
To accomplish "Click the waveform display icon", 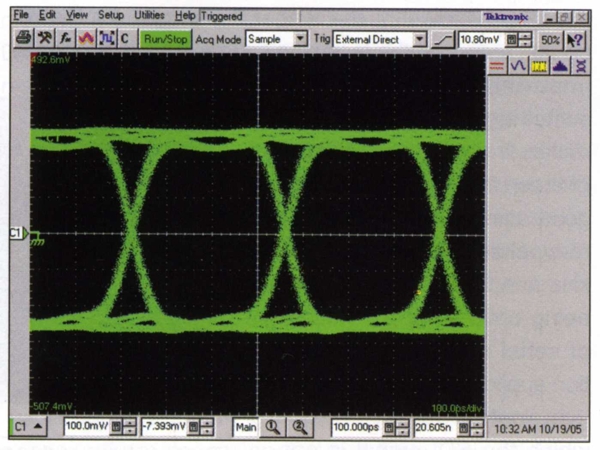I will point(86,39).
